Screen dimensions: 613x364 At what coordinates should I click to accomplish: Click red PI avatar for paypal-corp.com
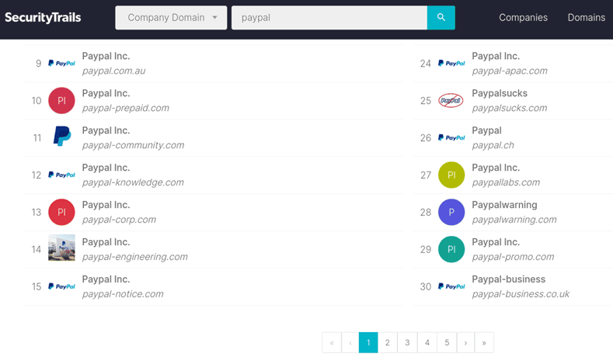[x=61, y=212]
